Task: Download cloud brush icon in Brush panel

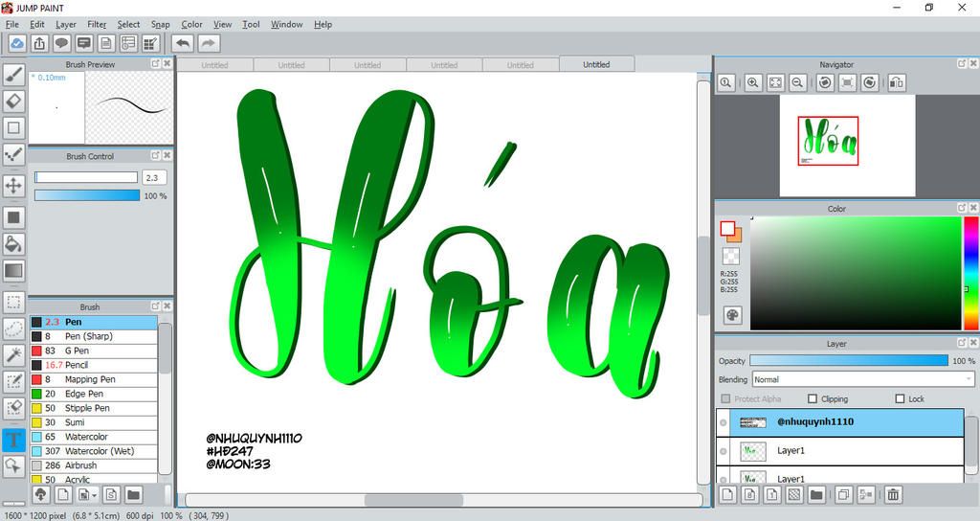Action: pyautogui.click(x=40, y=495)
